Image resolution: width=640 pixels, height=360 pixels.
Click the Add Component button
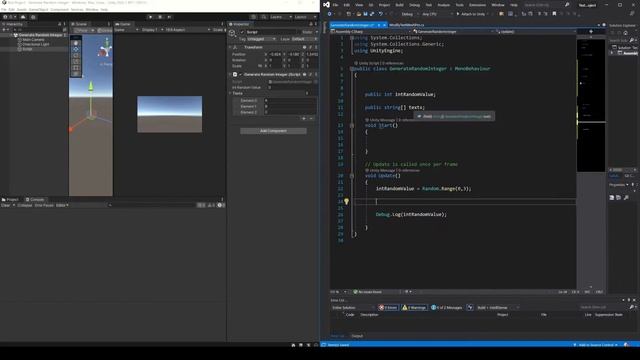(273, 131)
